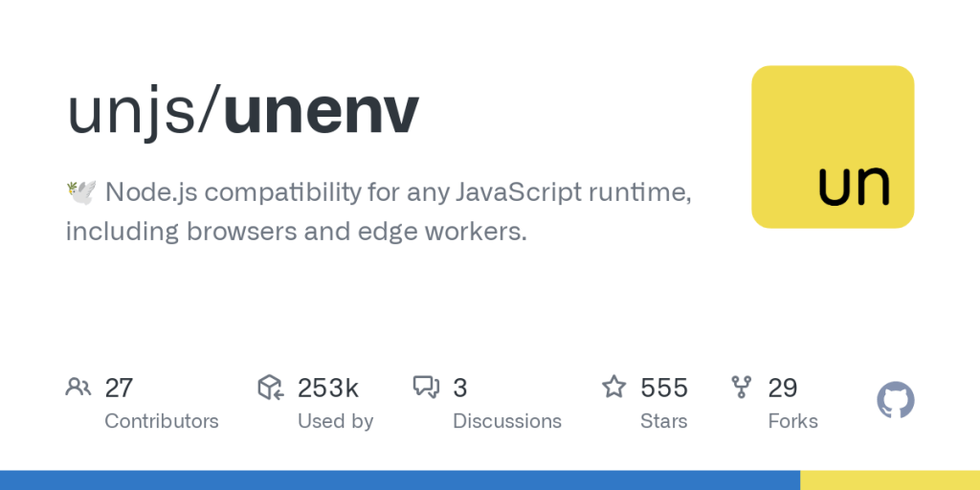Select the 'Contributors' label
This screenshot has height=490, width=980.
tap(162, 421)
